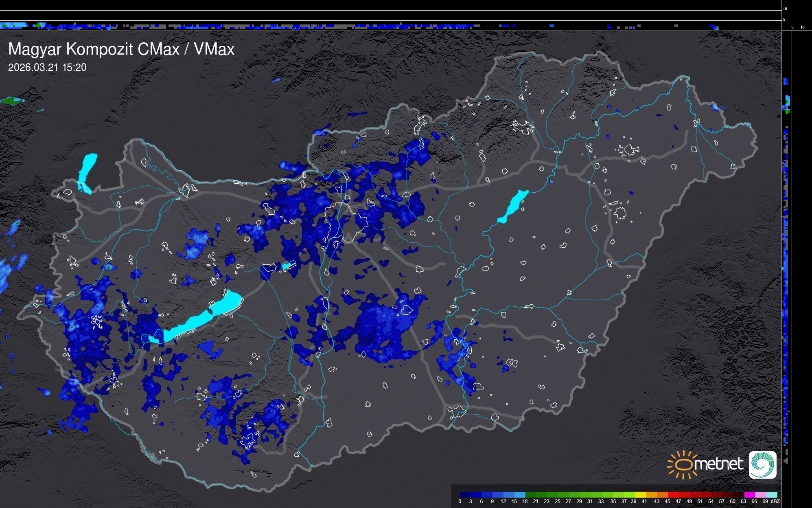The image size is (812, 508).
Task: Click the darkest blue 0 dBZ legend swatch
Action: tap(465, 495)
